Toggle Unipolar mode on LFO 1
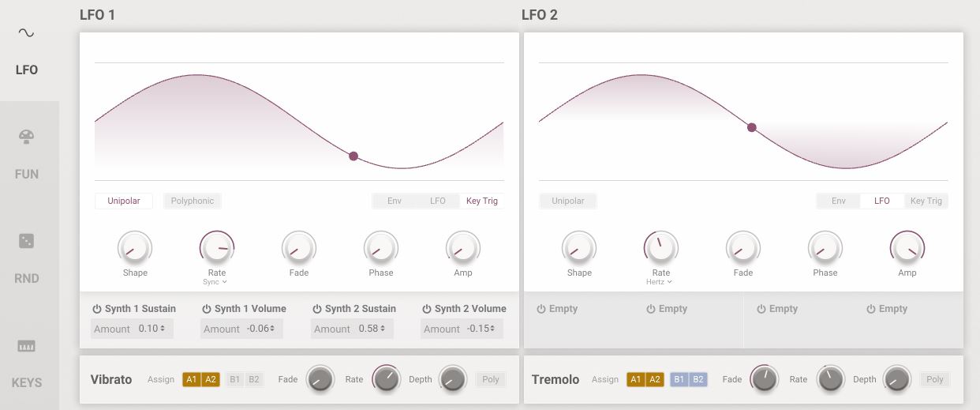This screenshot has width=980, height=410. click(x=124, y=201)
